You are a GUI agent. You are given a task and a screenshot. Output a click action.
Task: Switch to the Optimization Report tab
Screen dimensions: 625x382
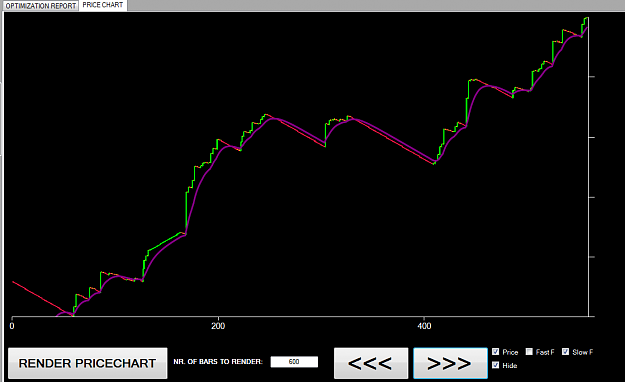tap(40, 6)
